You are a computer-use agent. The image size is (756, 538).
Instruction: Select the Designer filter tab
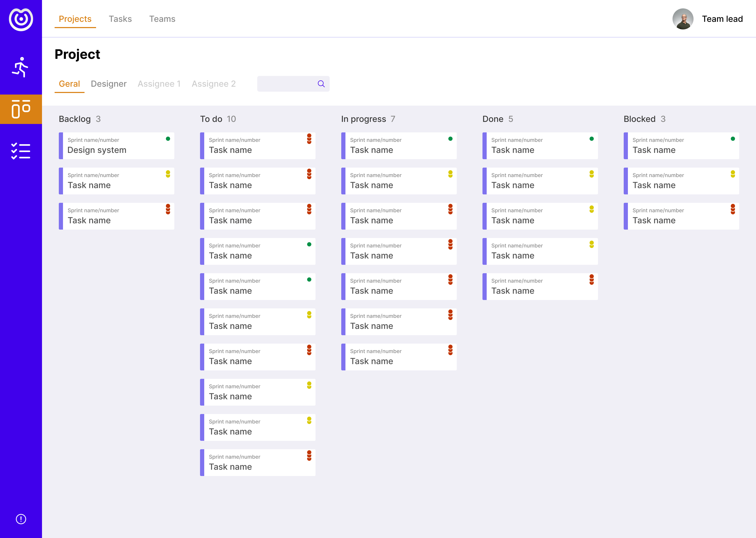pyautogui.click(x=109, y=84)
